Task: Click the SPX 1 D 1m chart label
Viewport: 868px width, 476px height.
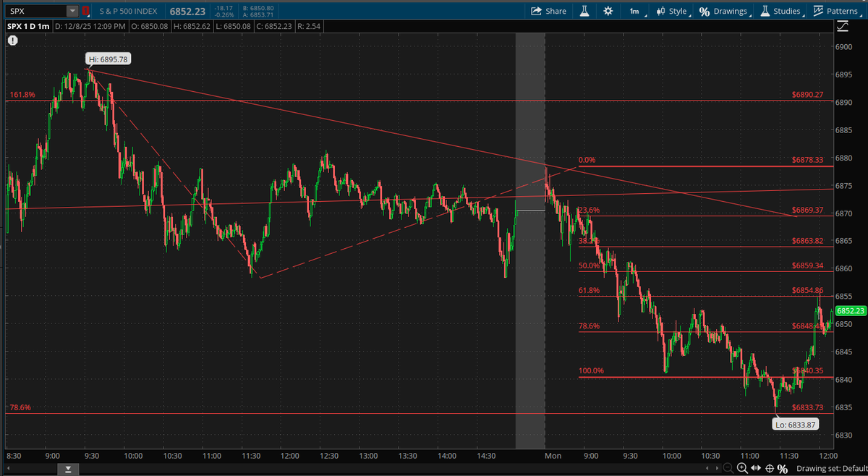Action: coord(30,26)
